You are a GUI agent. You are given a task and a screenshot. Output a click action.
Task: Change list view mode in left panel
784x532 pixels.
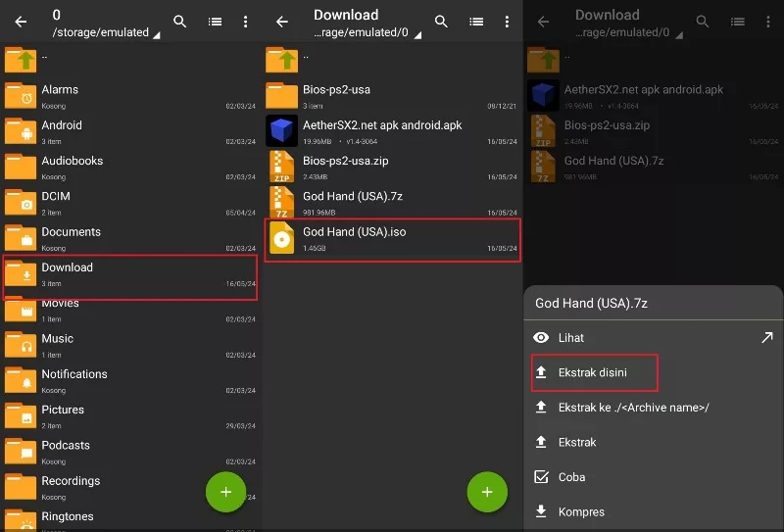tap(215, 22)
